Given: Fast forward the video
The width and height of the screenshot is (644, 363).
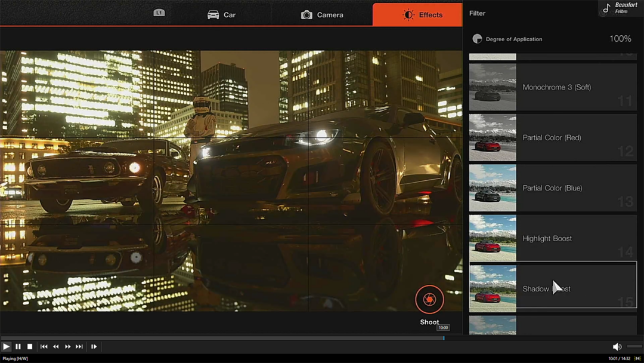Looking at the screenshot, I should pos(68,346).
